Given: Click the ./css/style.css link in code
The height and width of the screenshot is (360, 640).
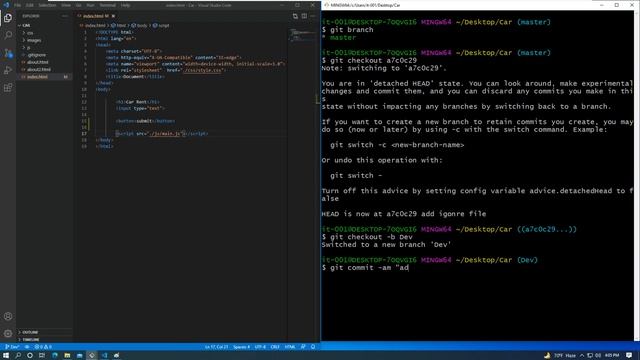Looking at the screenshot, I should point(203,70).
